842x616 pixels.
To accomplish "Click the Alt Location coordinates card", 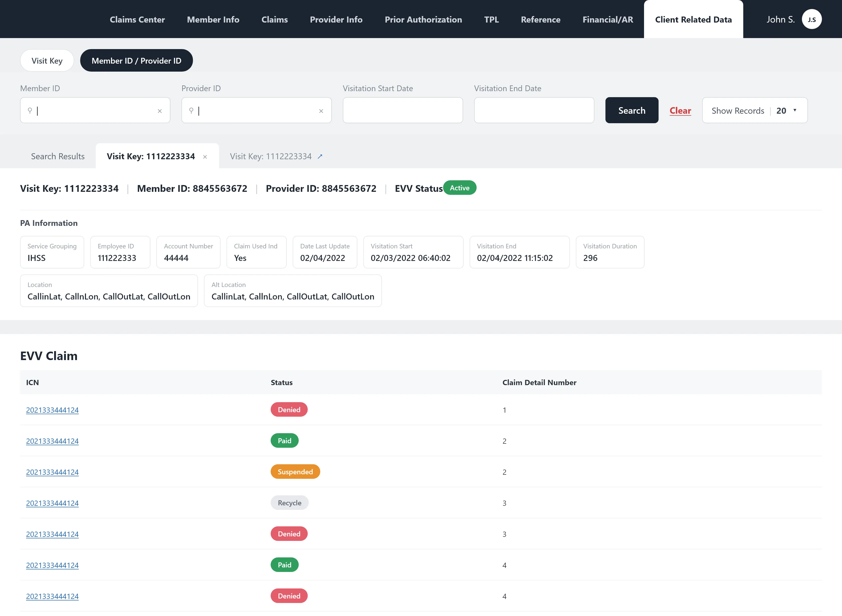I will point(293,291).
